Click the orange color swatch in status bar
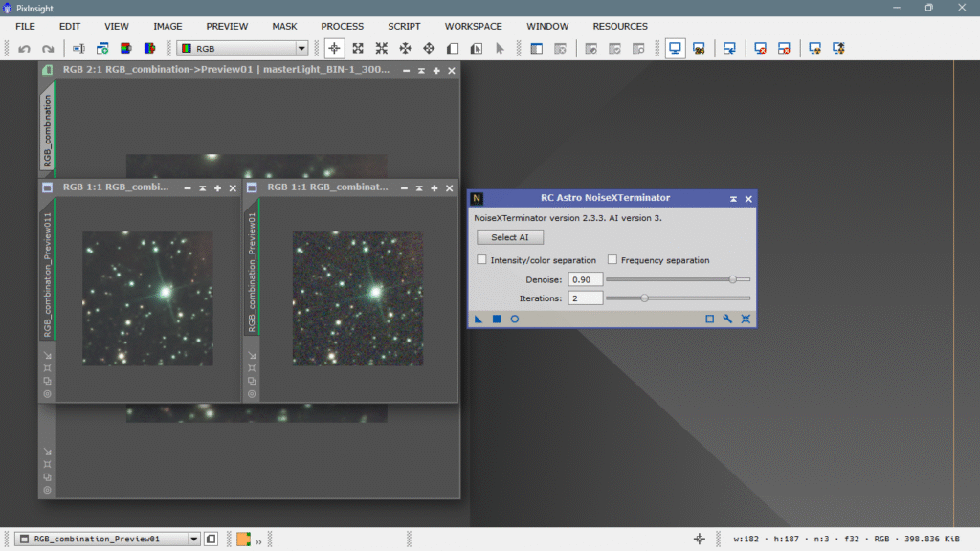The height and width of the screenshot is (551, 980). click(244, 540)
